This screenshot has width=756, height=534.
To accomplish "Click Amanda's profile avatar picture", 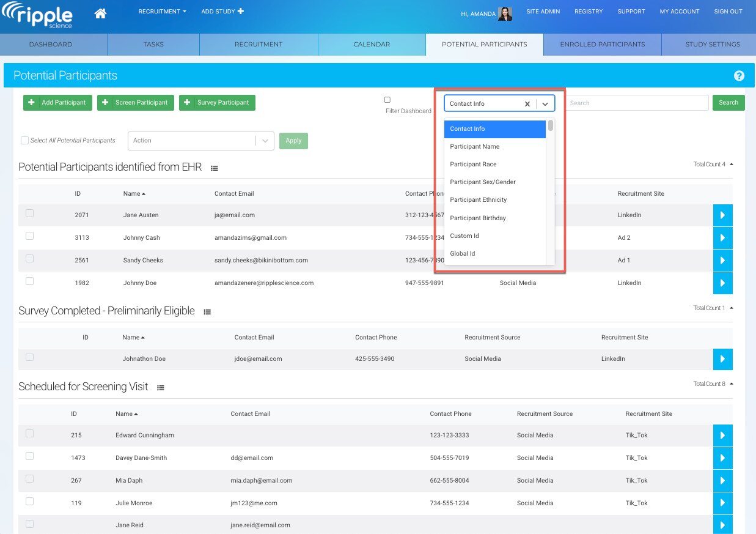I will point(505,13).
